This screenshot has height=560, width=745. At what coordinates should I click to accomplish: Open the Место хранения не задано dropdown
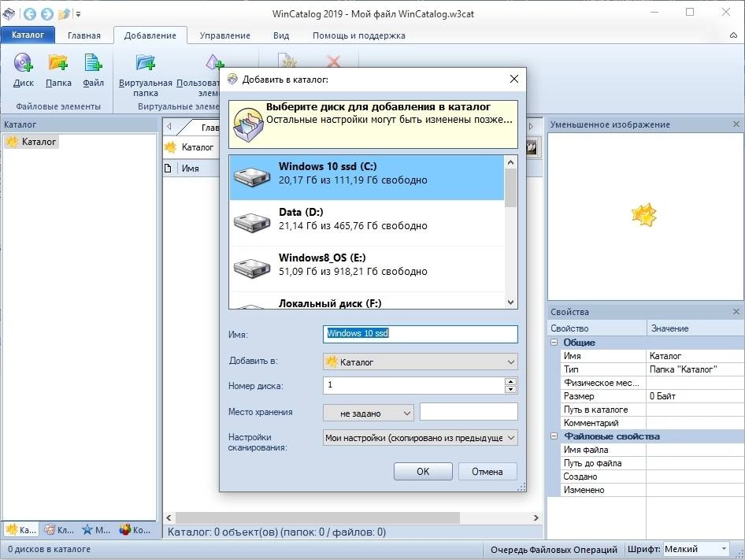[369, 413]
